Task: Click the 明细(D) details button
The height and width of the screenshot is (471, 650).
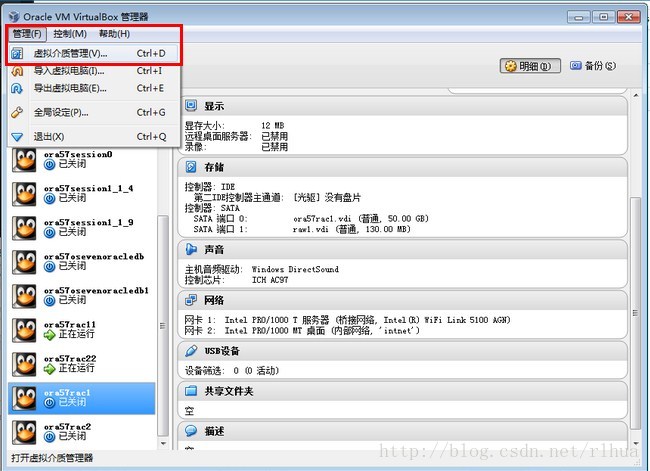Action: click(530, 66)
